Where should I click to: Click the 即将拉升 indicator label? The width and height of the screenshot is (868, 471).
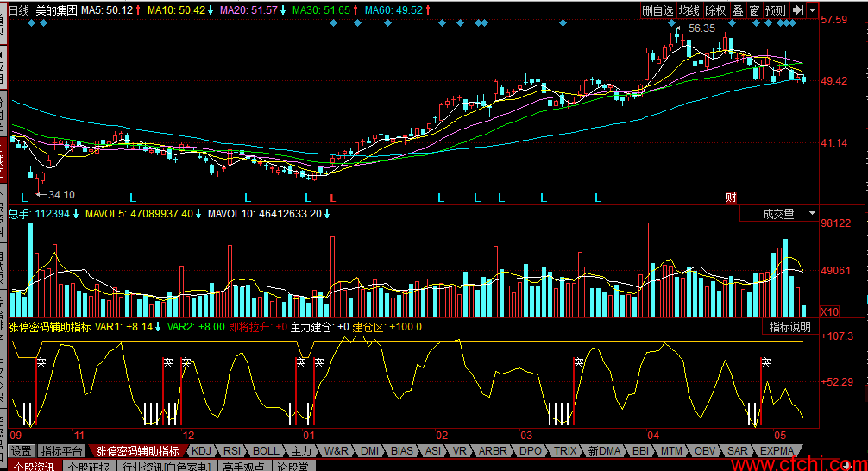[258, 327]
